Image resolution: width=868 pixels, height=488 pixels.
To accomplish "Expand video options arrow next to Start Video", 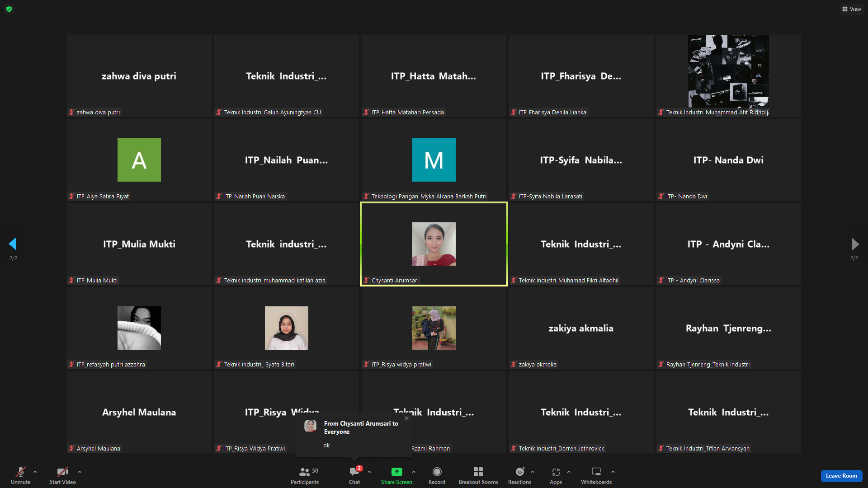I will click(80, 472).
